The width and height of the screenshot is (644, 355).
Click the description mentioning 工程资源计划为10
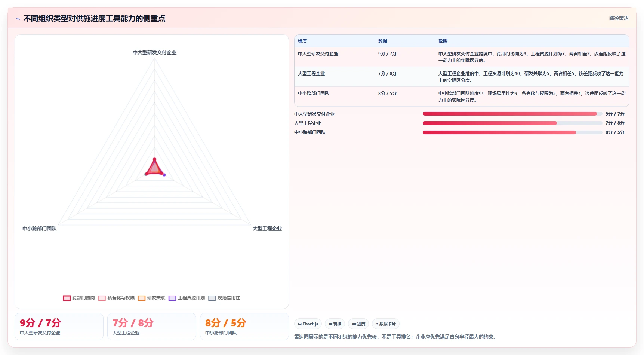pos(531,77)
